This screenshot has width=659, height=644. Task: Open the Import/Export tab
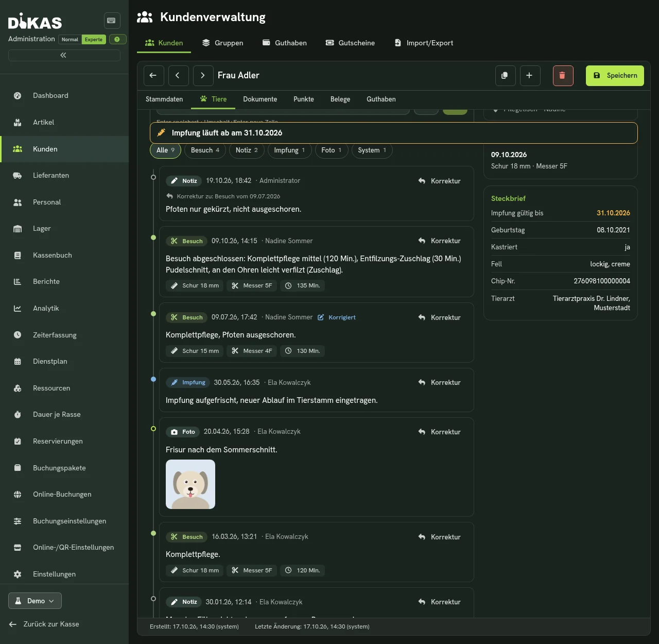tap(424, 43)
